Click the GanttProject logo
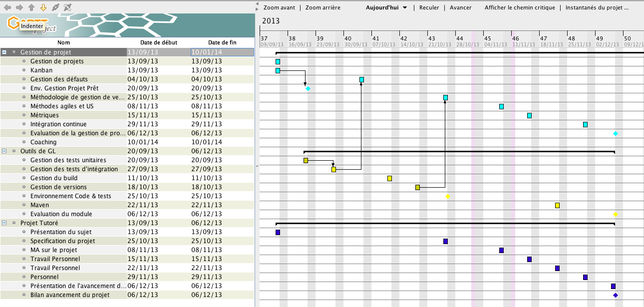 [x=32, y=25]
